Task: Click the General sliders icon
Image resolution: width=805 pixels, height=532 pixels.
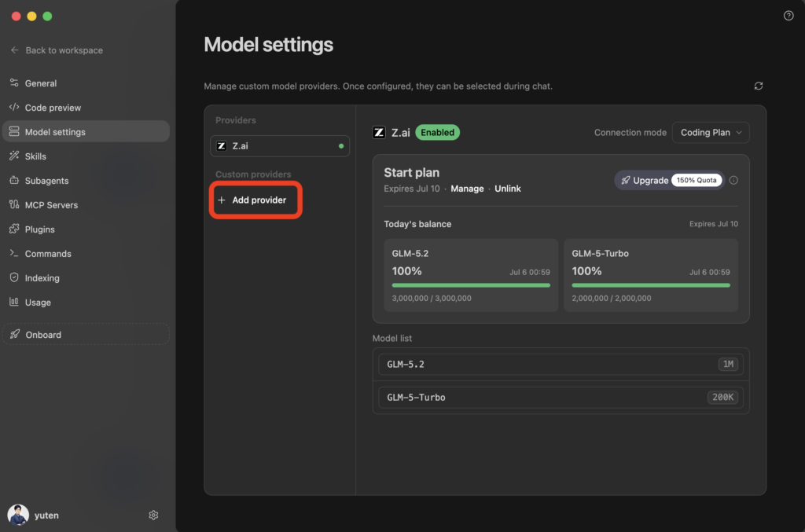Action: point(14,83)
